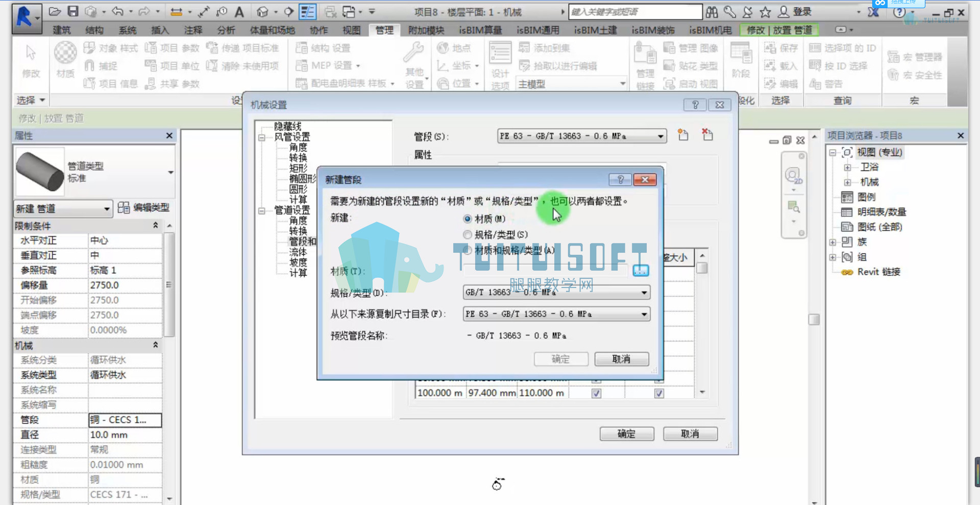Screen dimensions: 980x505
Task: Open the 规格/类型(D) dropdown list
Action: click(x=556, y=293)
